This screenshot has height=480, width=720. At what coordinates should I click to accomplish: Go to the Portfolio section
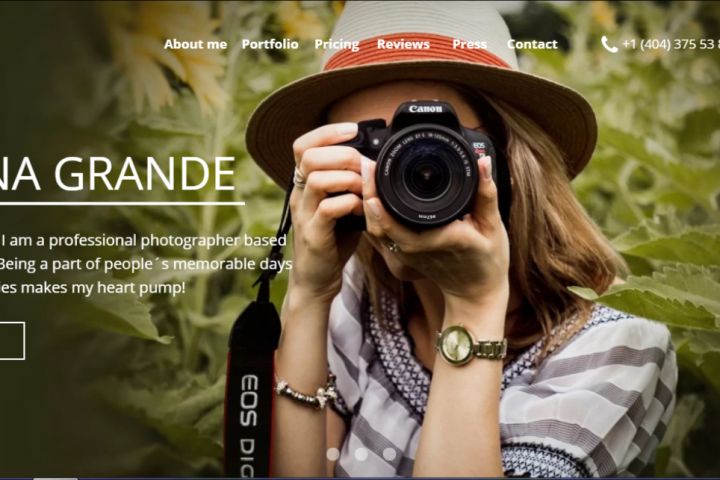[x=270, y=44]
